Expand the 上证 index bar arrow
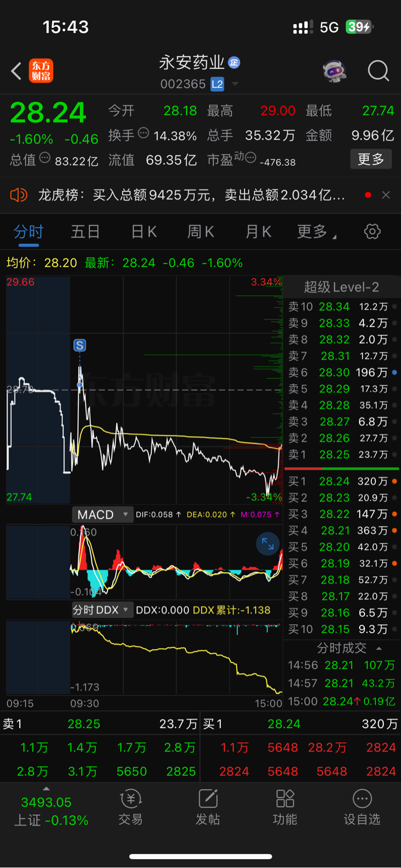Viewport: 401px width, 868px height. pyautogui.click(x=46, y=789)
